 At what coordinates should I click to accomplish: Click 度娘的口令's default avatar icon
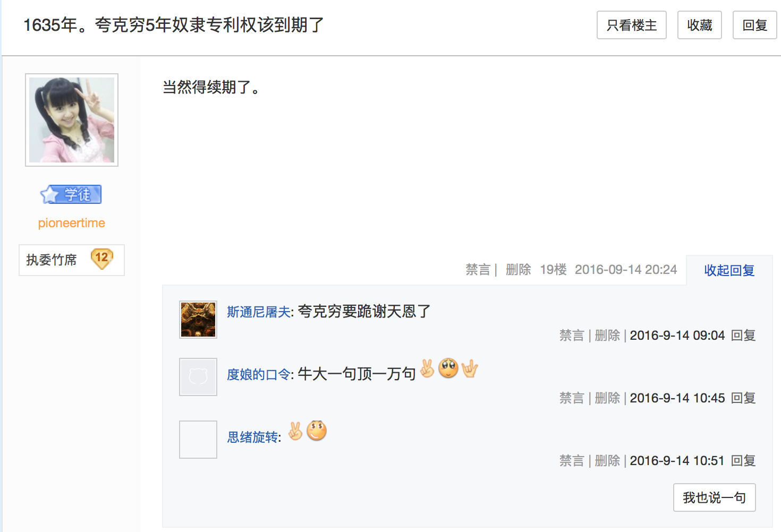click(x=198, y=377)
